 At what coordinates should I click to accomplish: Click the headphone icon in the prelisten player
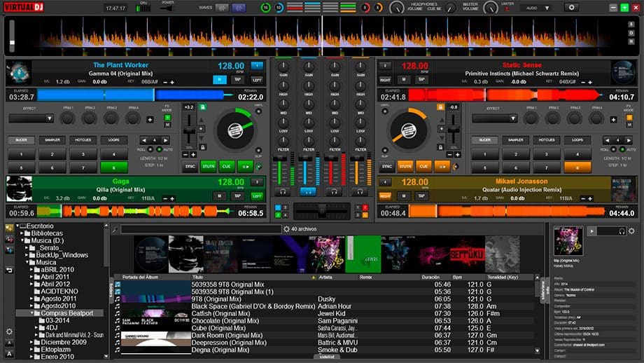coord(622,231)
